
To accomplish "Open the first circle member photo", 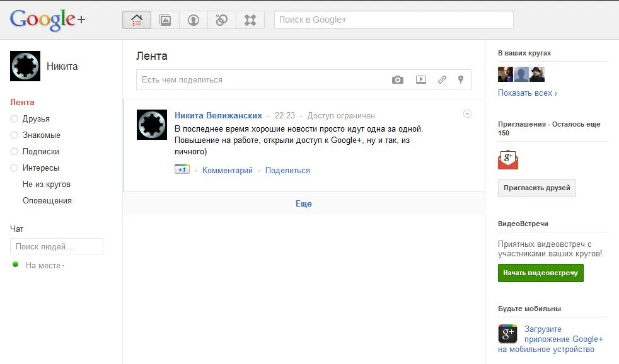I will [x=506, y=74].
